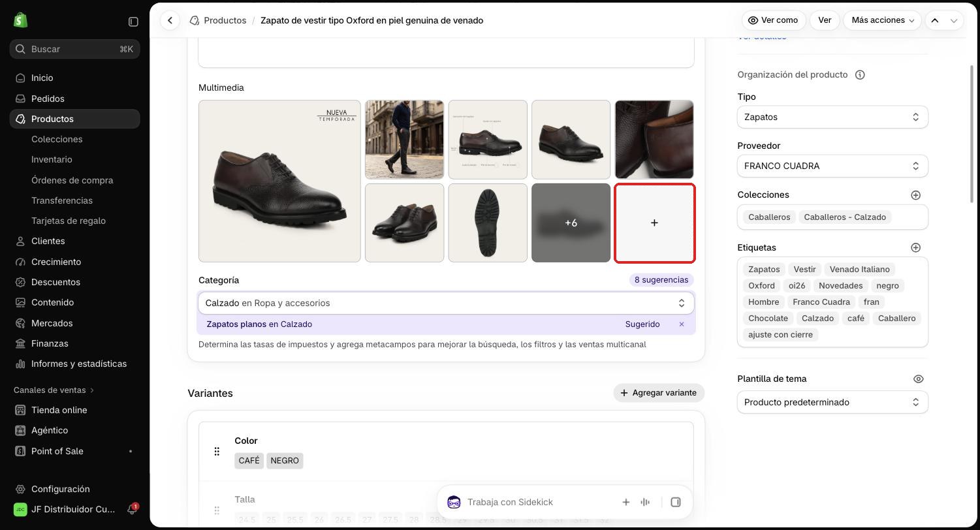
Task: Expand the Más acciones menu
Action: 882,20
